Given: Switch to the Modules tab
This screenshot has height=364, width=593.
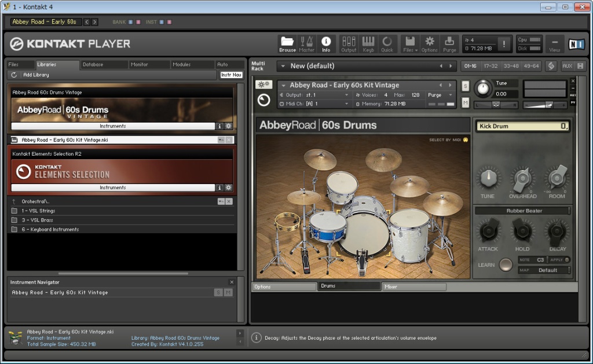Looking at the screenshot, I should tap(192, 65).
